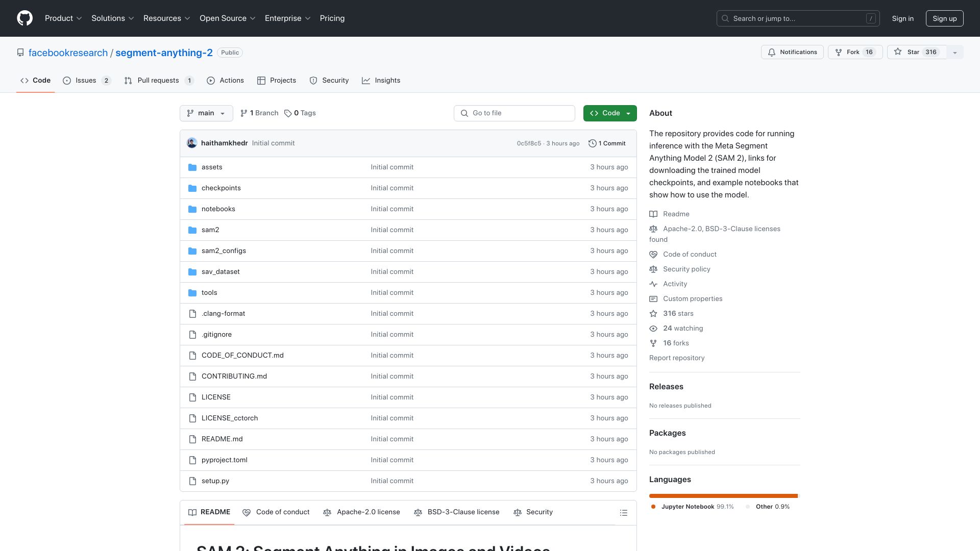Click the fork icon beside 16 forks
980x551 pixels.
tap(653, 343)
